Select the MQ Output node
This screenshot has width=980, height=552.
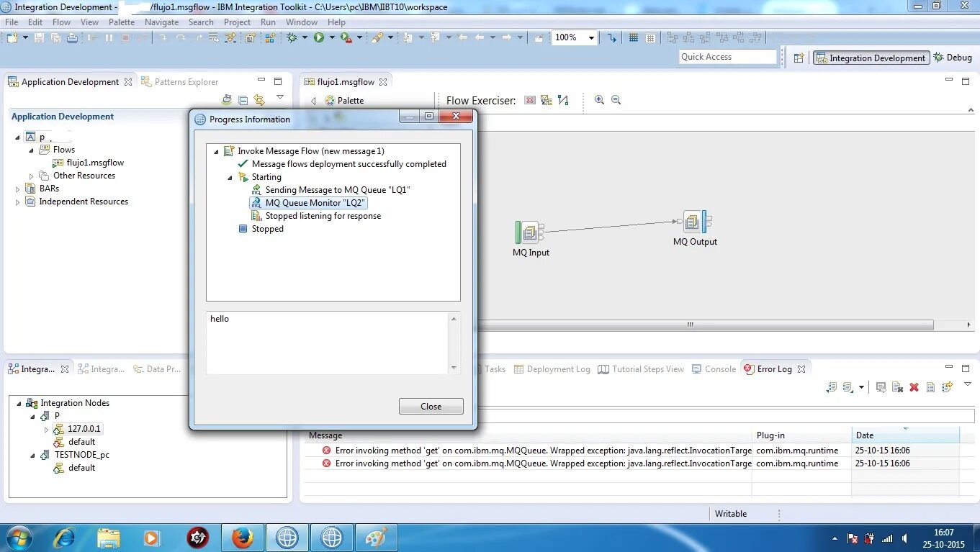696,222
